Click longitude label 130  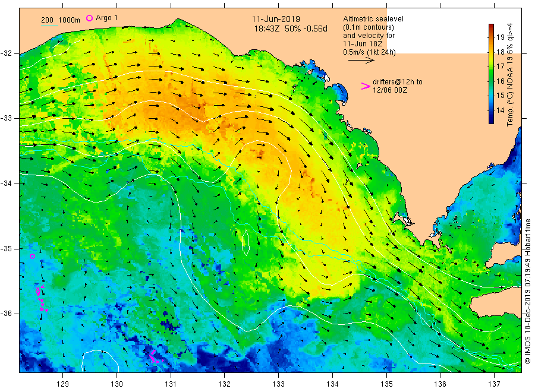point(117,384)
